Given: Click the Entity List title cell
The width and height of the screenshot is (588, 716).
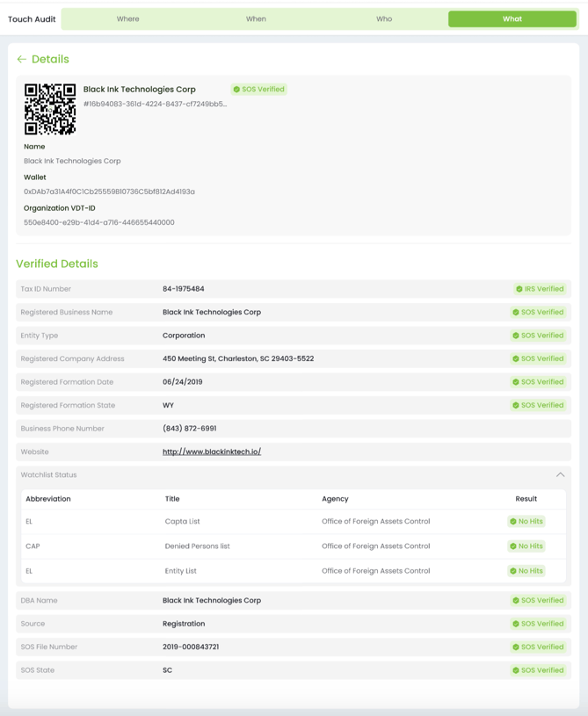Looking at the screenshot, I should click(180, 571).
